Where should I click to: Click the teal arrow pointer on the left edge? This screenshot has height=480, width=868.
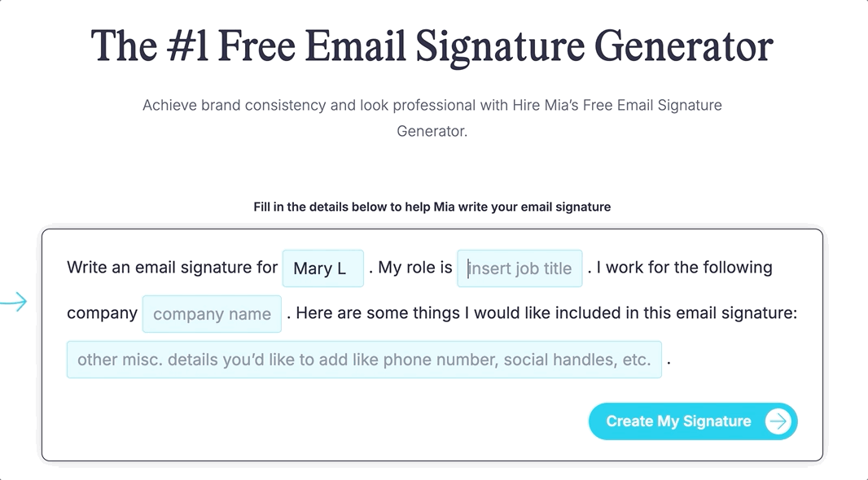(x=14, y=301)
